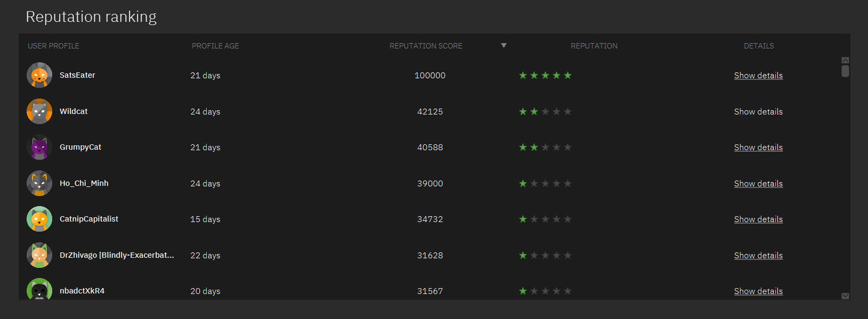The width and height of the screenshot is (868, 319).
Task: Show details for SatsEater
Action: pos(758,75)
